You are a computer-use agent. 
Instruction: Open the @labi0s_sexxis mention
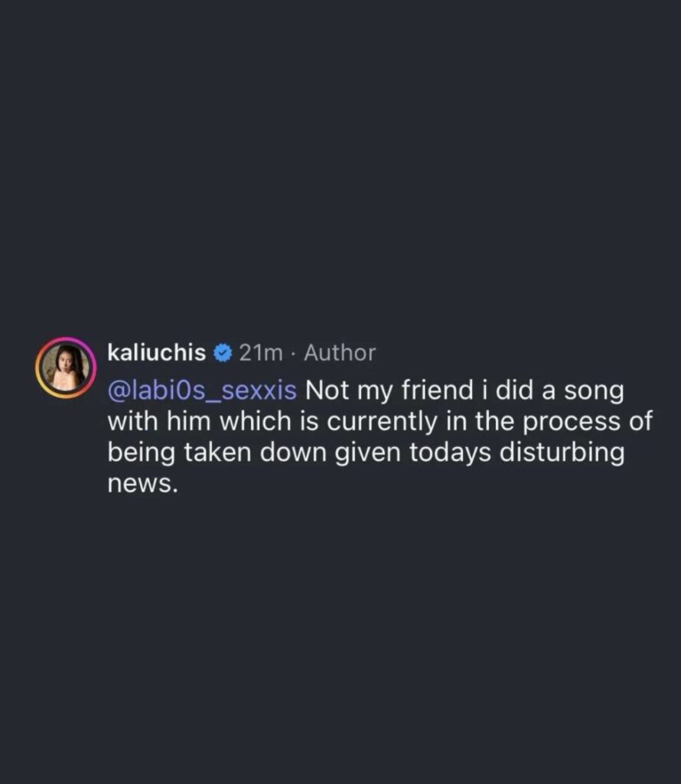coord(202,390)
